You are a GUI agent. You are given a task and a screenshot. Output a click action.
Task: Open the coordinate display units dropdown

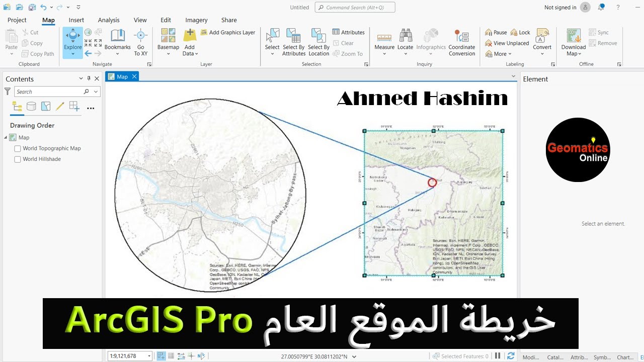point(354,356)
